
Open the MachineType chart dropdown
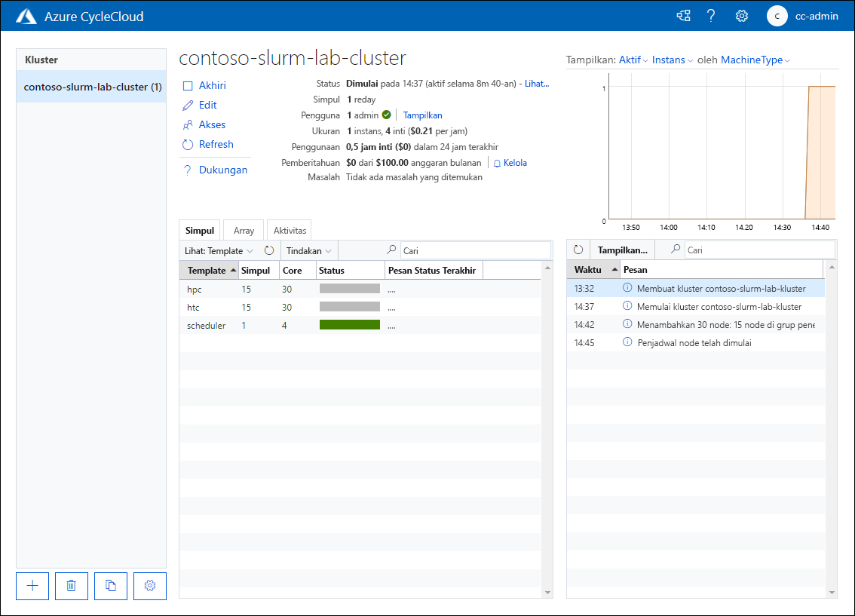(752, 60)
